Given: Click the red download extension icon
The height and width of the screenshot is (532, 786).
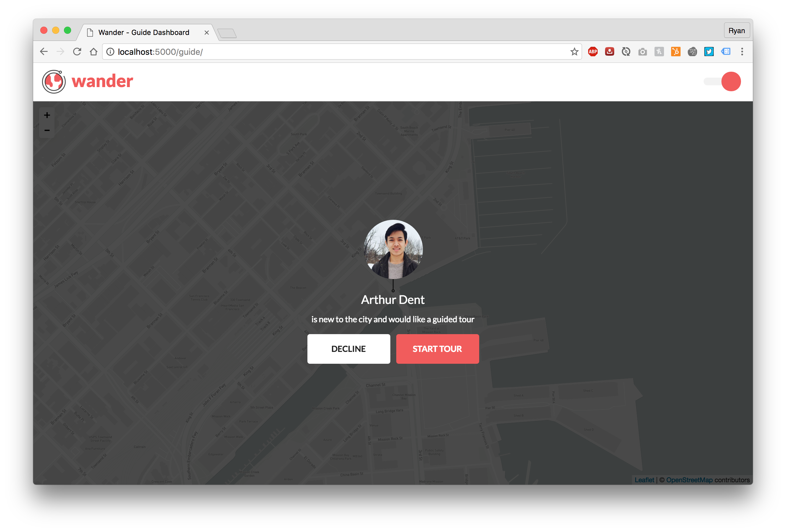Looking at the screenshot, I should 609,52.
